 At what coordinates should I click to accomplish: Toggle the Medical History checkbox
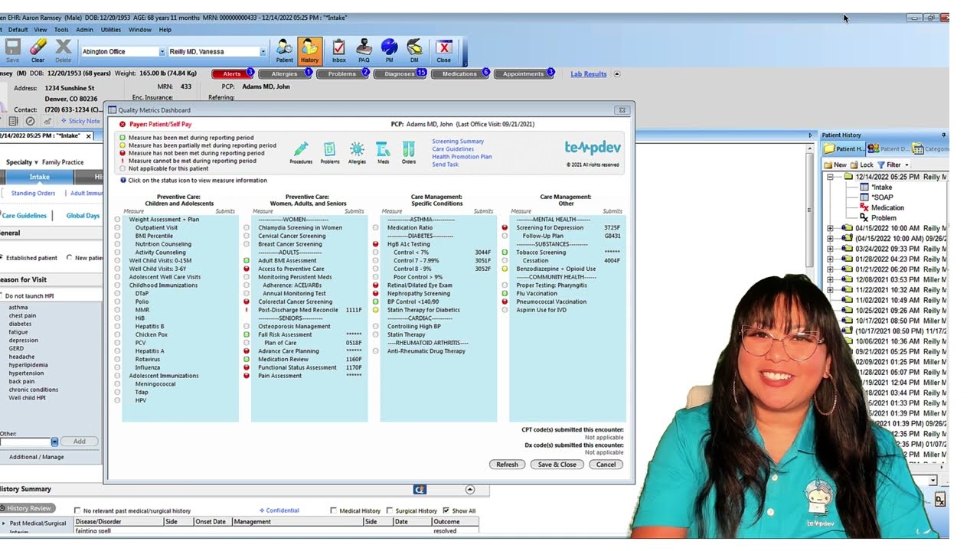pos(333,510)
